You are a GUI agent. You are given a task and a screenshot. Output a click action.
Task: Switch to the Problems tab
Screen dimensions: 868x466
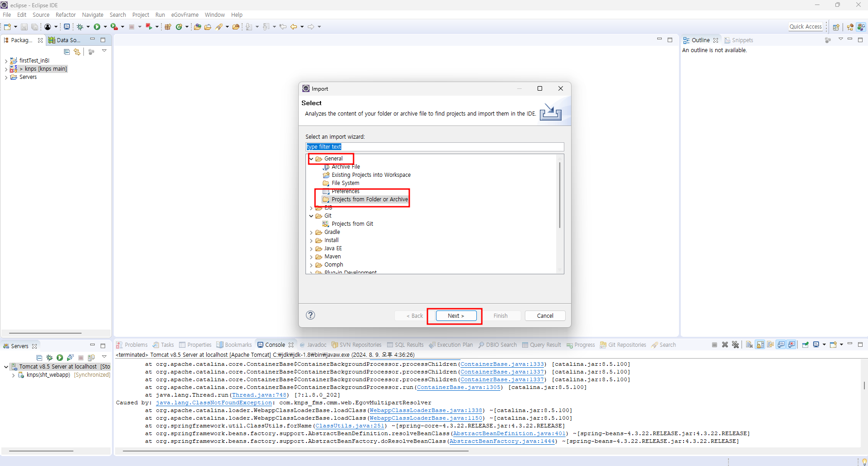point(132,345)
